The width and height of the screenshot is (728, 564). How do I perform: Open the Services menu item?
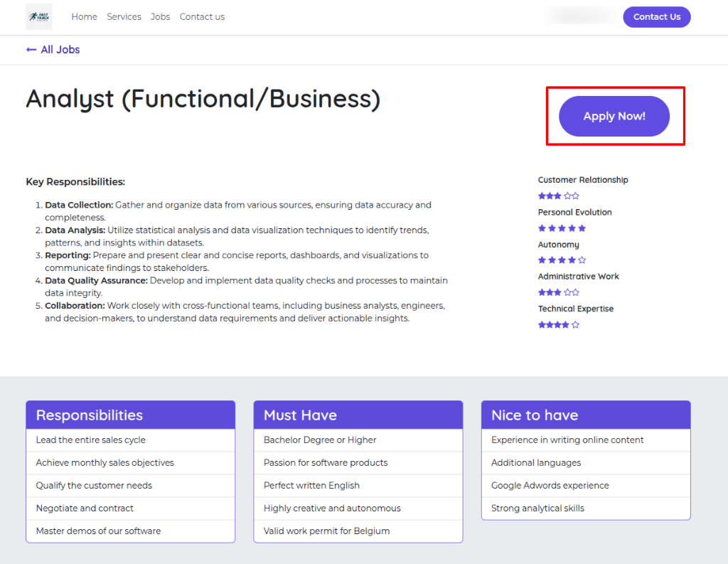pyautogui.click(x=124, y=17)
